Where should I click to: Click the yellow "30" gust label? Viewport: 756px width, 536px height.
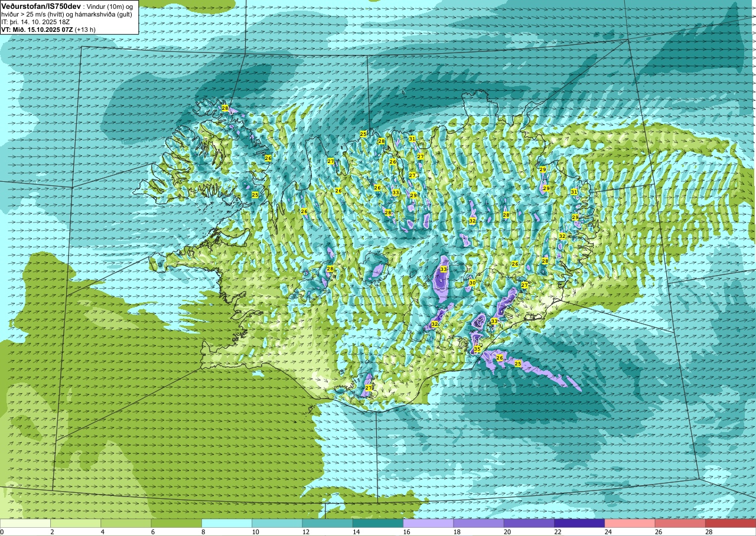coord(472,283)
